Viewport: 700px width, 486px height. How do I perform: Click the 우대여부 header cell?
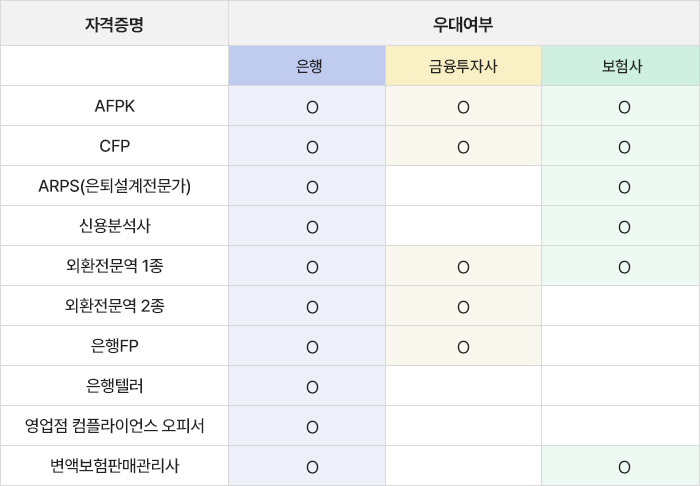point(463,24)
